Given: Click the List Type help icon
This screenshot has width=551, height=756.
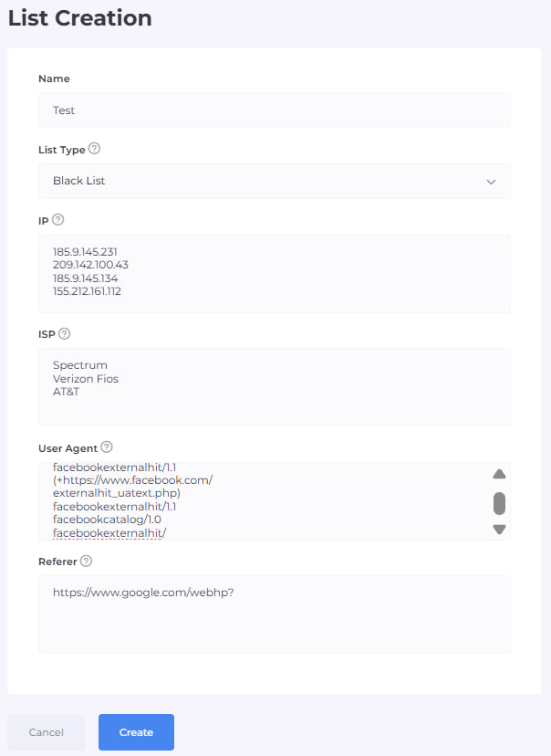Looking at the screenshot, I should [x=95, y=149].
